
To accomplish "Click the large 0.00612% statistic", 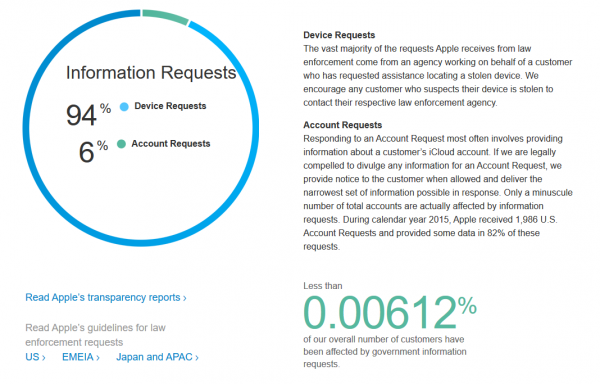I will 390,313.
